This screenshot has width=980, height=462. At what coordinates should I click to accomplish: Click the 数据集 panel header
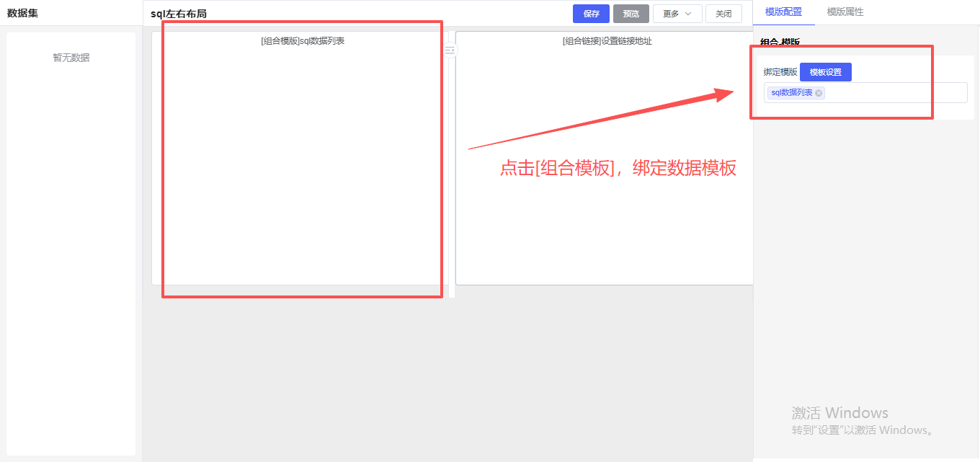pyautogui.click(x=22, y=13)
